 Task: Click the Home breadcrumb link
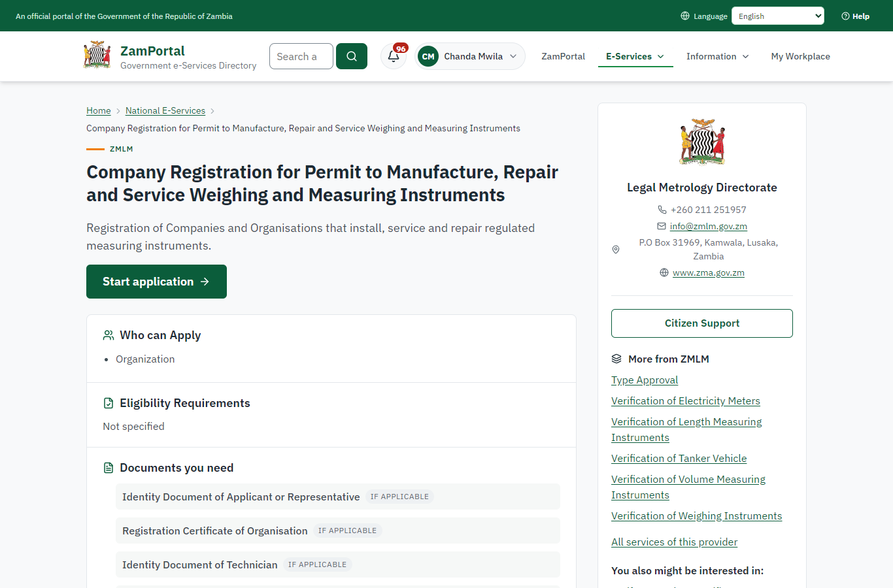pos(99,110)
